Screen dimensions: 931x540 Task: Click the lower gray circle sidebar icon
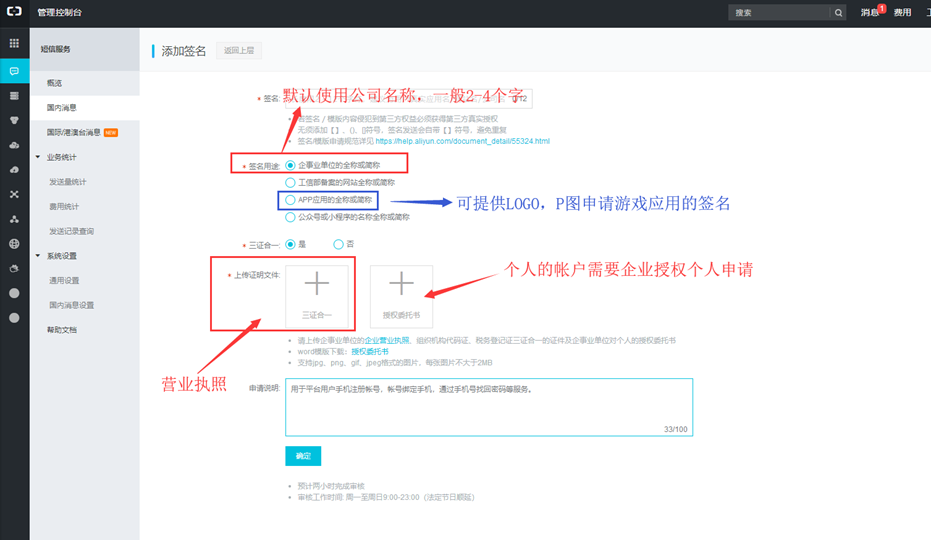14,318
